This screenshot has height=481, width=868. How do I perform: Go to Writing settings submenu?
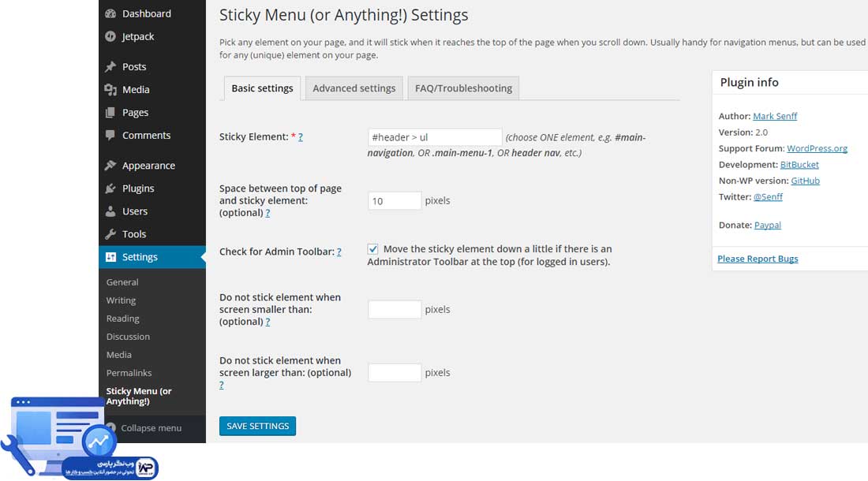[x=121, y=300]
